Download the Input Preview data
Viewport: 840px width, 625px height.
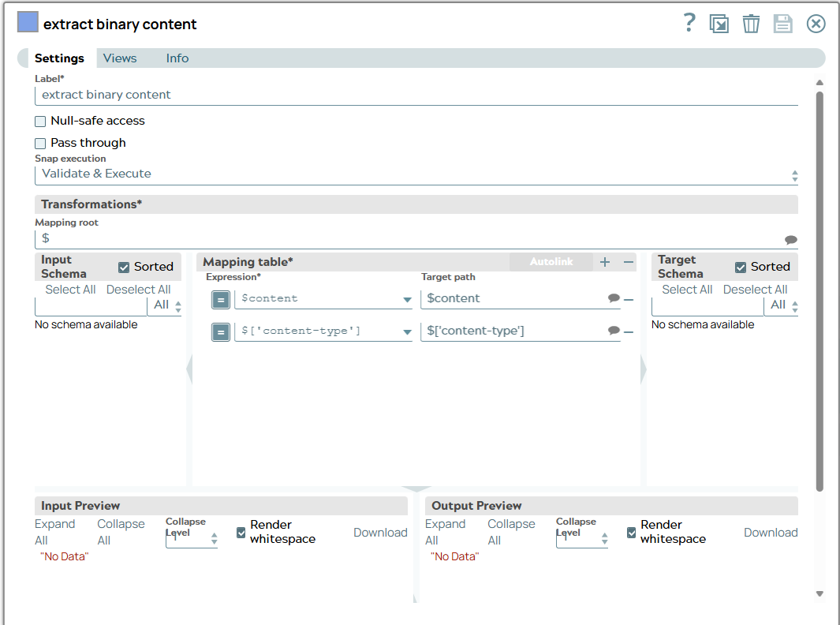(380, 533)
